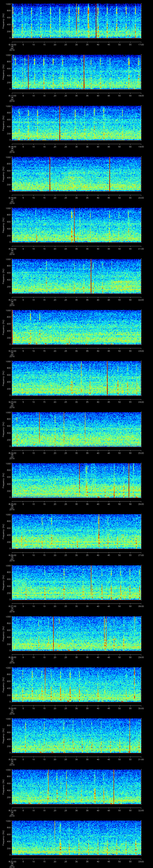Click the 8:27:00 start time label
Screen dimensions: 153x868
(12, 606)
